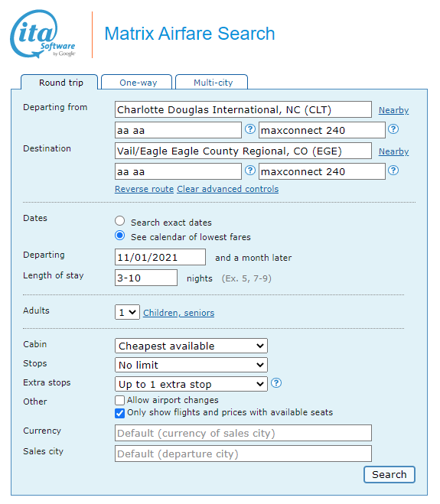Open help icon next to Extra stops
440x504 pixels.
[x=276, y=383]
